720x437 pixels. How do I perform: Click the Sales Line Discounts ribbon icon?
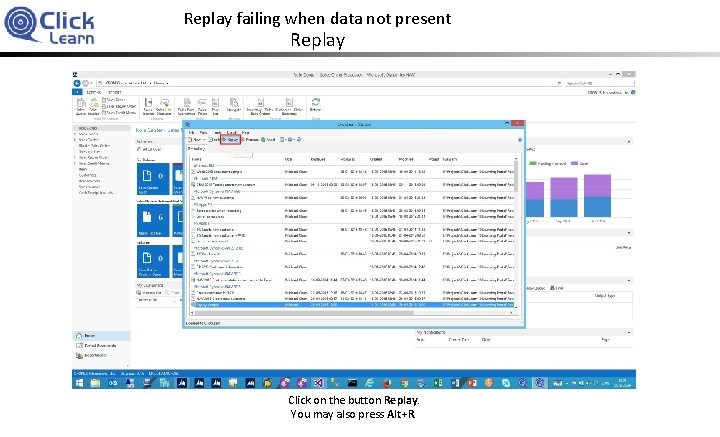click(164, 106)
